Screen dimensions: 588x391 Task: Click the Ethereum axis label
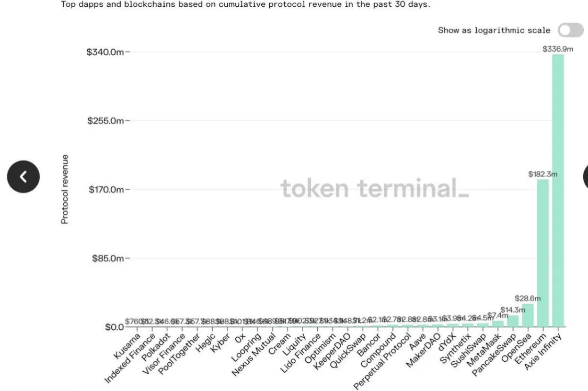click(x=531, y=349)
